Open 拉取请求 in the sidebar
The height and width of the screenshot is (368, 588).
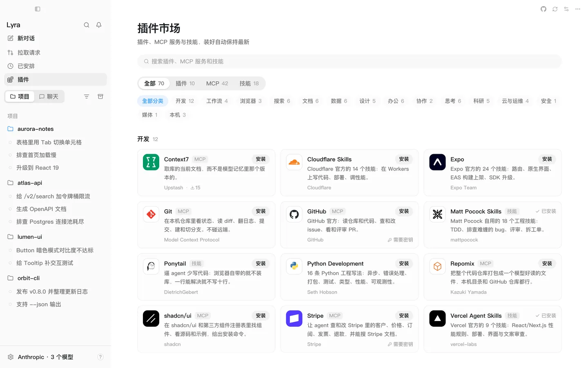[x=56, y=52]
